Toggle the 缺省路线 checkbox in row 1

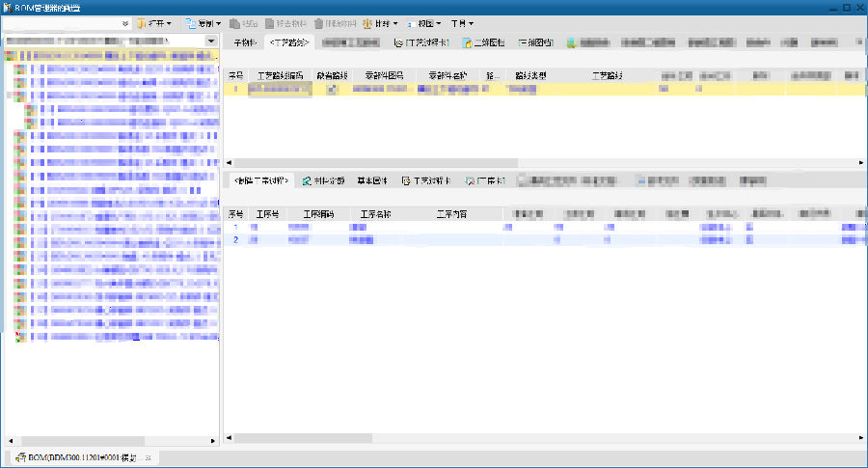pyautogui.click(x=333, y=89)
